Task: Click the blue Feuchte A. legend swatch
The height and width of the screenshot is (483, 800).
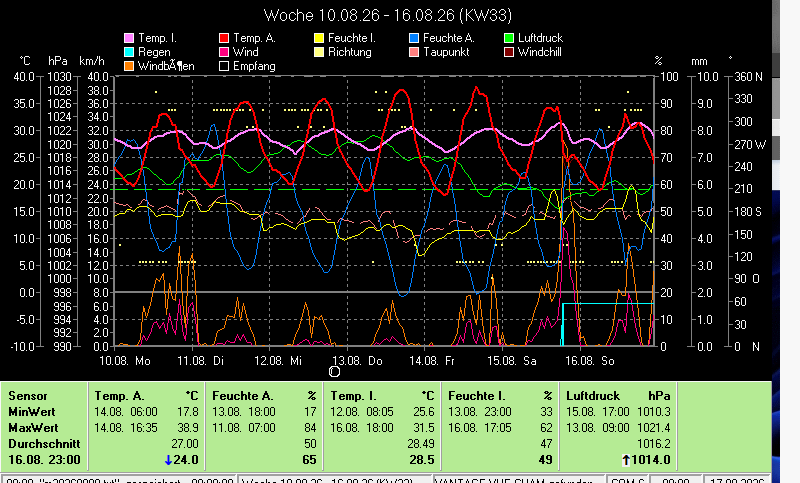Action: [x=414, y=38]
